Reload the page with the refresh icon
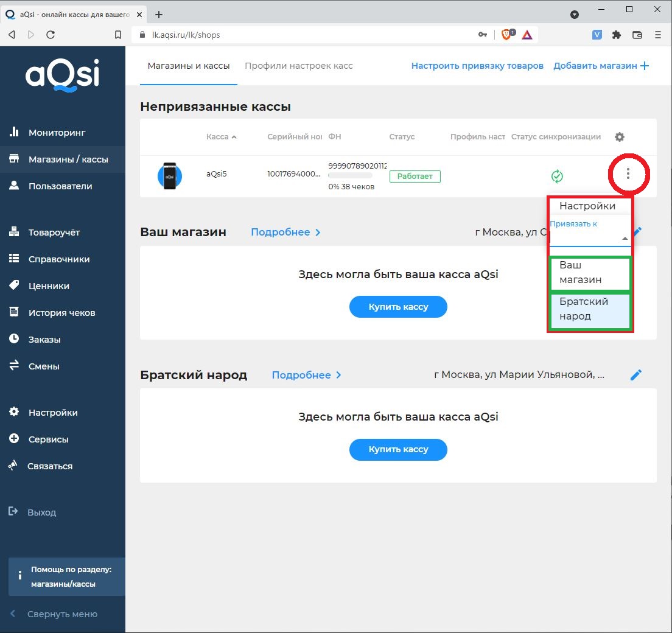Screen dimensions: 672x633 51,35
